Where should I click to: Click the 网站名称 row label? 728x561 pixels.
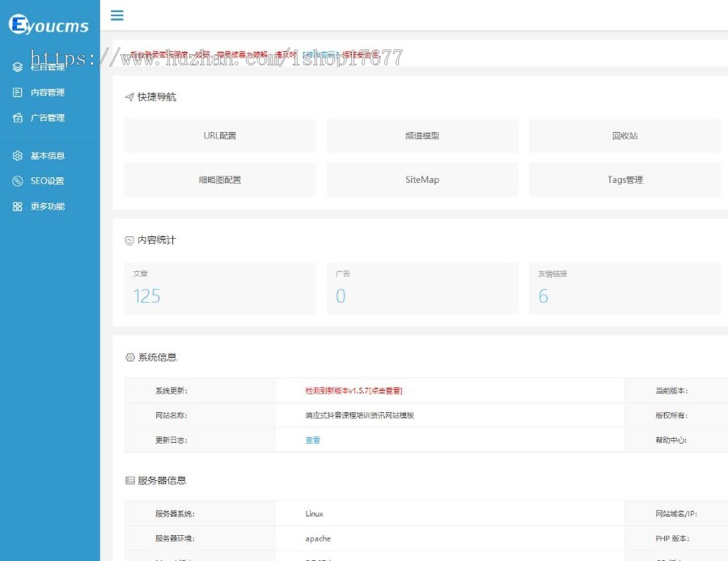(171, 415)
